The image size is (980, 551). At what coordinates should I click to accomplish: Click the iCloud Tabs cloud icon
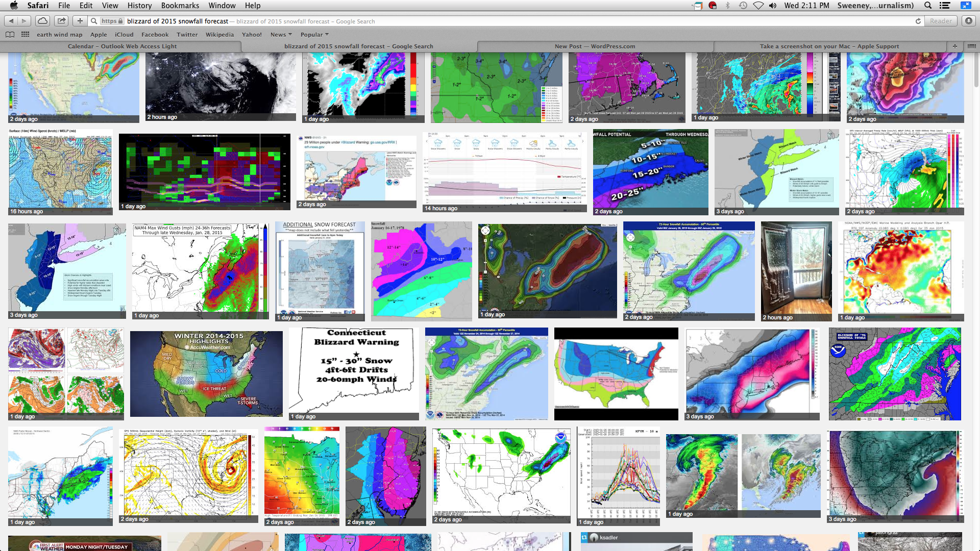click(42, 21)
